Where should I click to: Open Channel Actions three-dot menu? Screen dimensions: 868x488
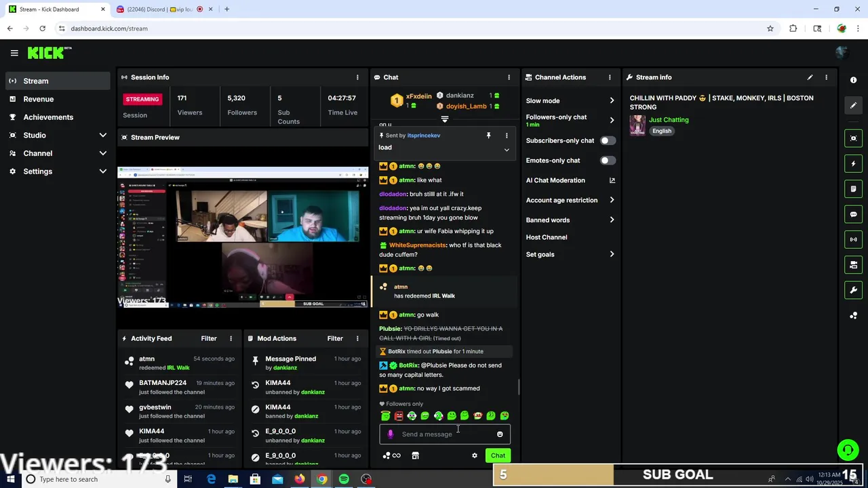[x=610, y=77]
